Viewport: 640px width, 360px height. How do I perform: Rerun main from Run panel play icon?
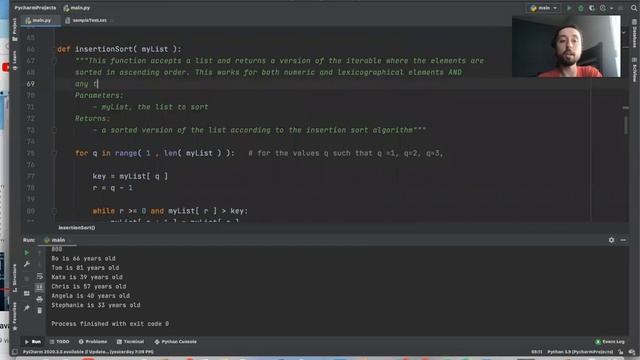[27, 253]
